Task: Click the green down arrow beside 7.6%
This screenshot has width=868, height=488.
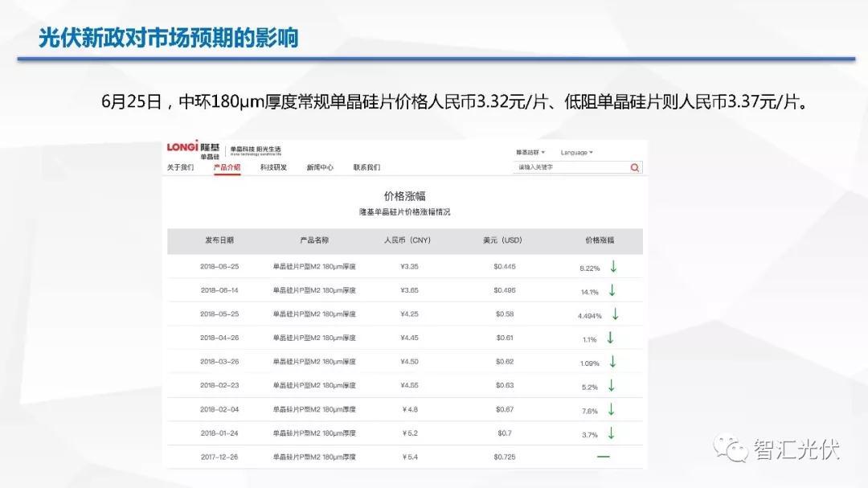Action: click(x=611, y=410)
